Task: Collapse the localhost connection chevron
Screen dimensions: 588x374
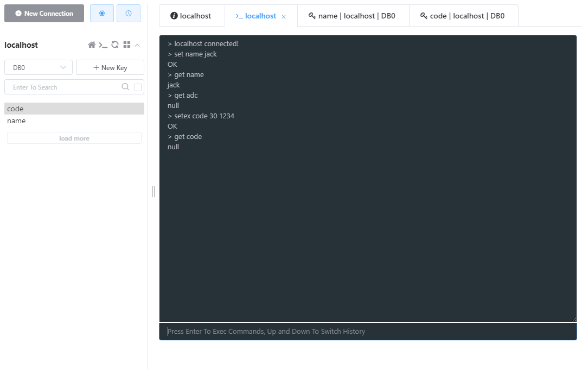Action: (x=137, y=45)
